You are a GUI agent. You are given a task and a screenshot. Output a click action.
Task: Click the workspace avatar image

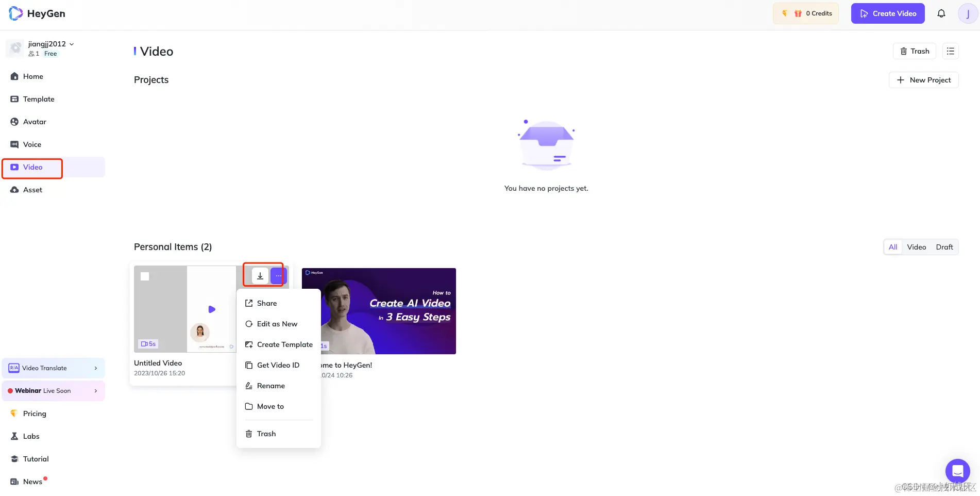(x=16, y=48)
